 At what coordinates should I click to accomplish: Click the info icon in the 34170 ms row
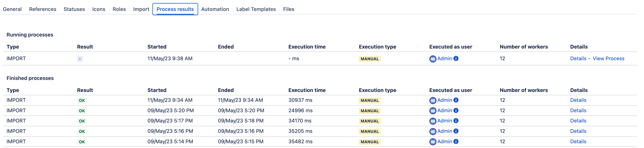456,121
